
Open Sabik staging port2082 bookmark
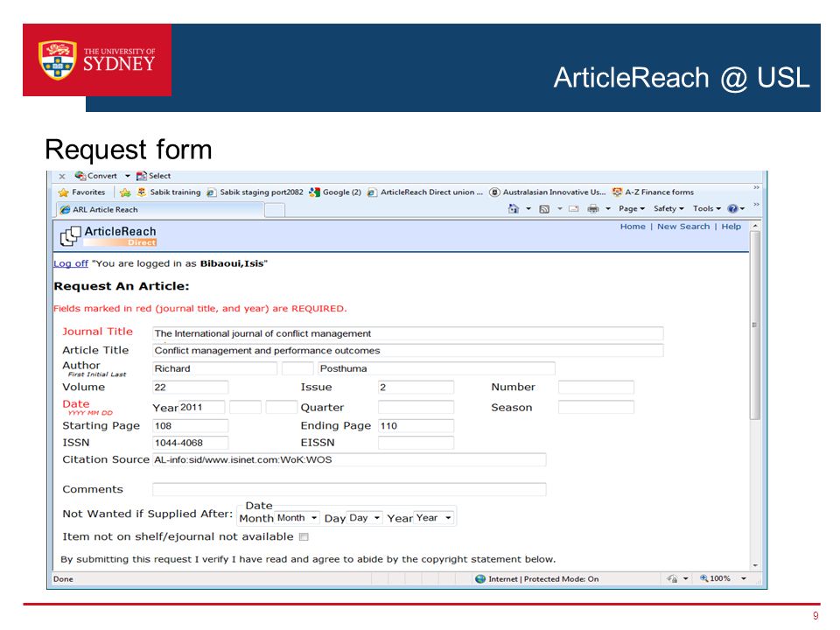pos(255,192)
